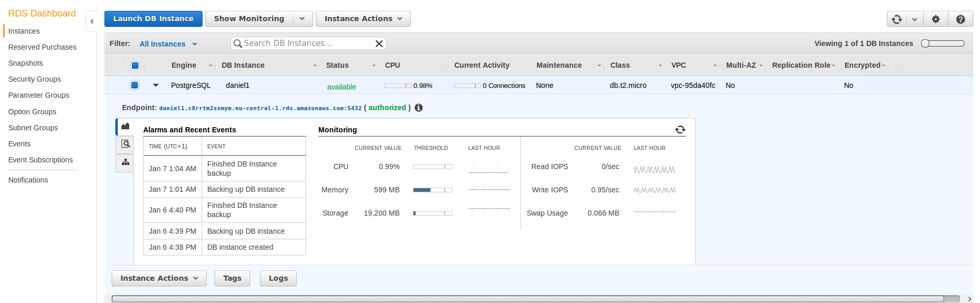Select the details magnifier side tab icon
The height and width of the screenshot is (303, 980).
(125, 144)
